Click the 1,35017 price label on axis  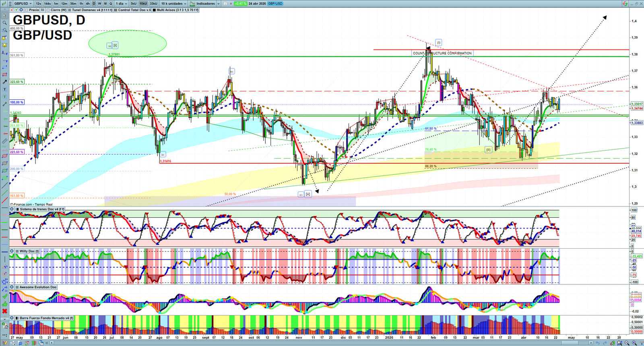click(637, 104)
